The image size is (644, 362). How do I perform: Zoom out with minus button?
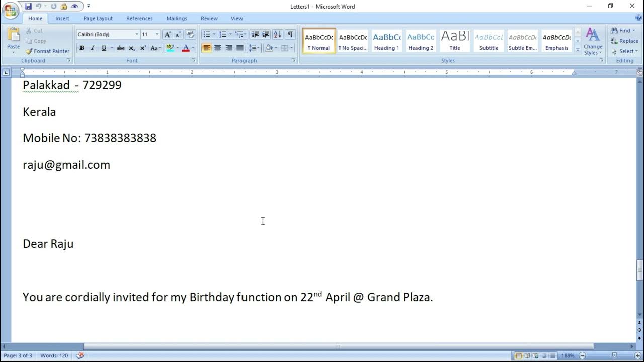click(x=582, y=356)
